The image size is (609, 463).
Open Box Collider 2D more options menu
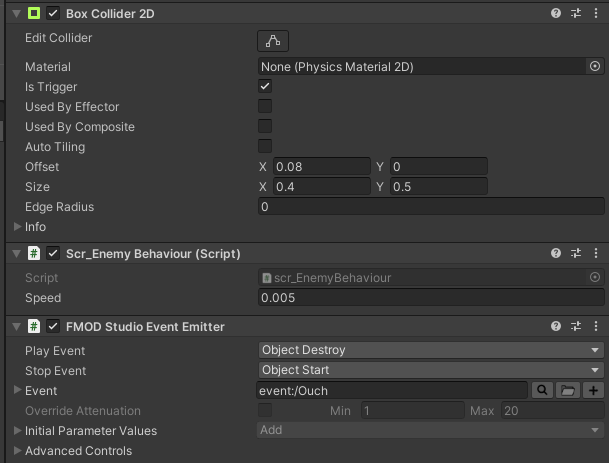coord(596,14)
